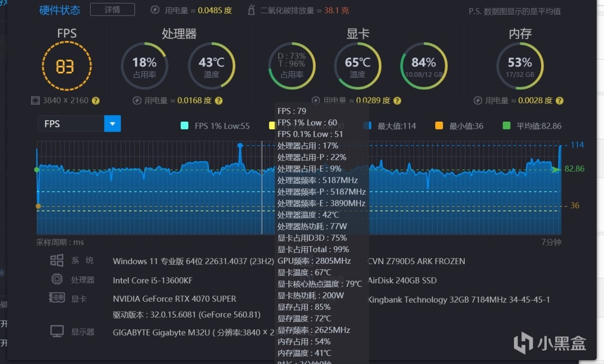
Task: Click the 驱动版本 driver version line
Action: coord(187,314)
